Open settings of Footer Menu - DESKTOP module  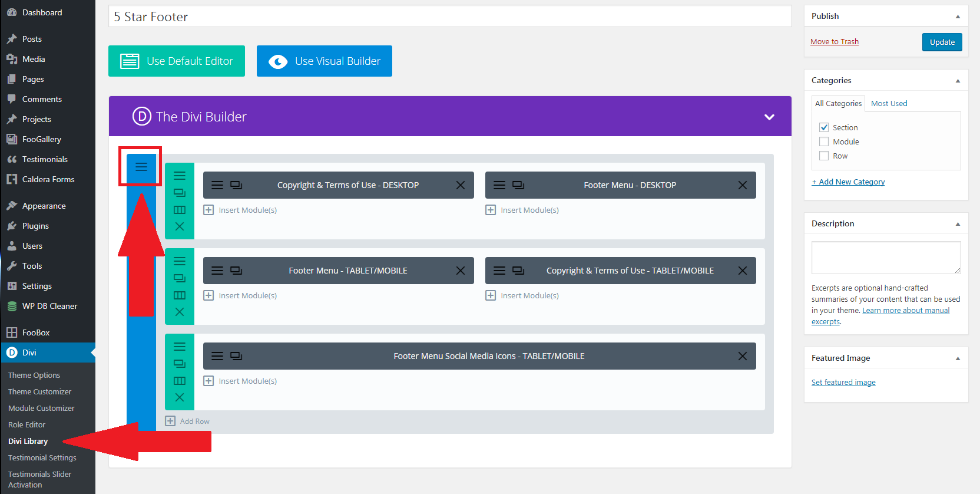click(x=499, y=185)
